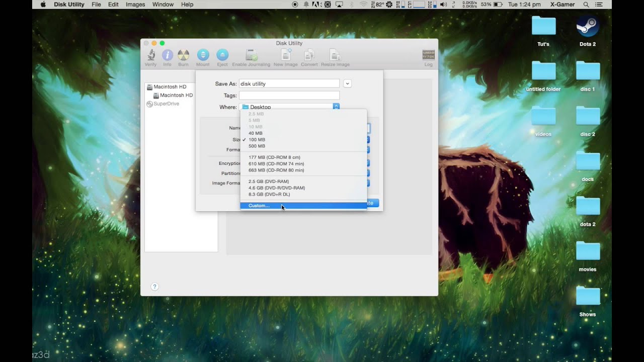Open the Tut's folder on desktop
The width and height of the screenshot is (644, 362).
[x=543, y=30]
